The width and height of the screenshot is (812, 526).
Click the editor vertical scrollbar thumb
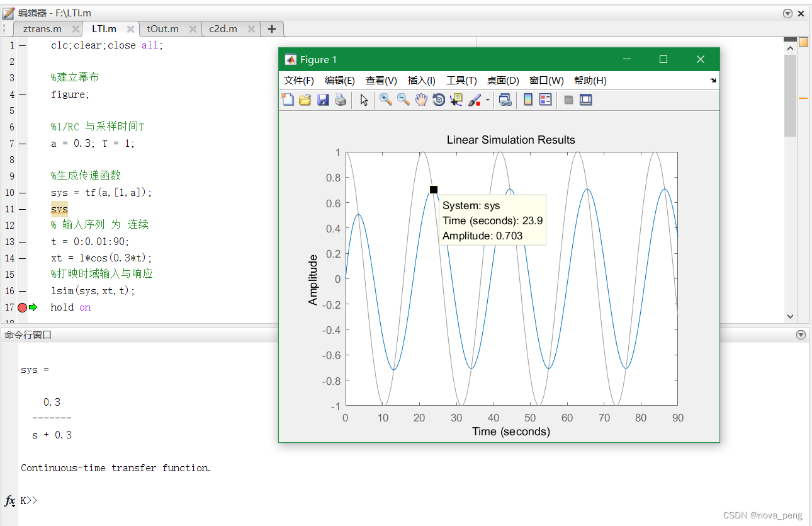[x=790, y=94]
